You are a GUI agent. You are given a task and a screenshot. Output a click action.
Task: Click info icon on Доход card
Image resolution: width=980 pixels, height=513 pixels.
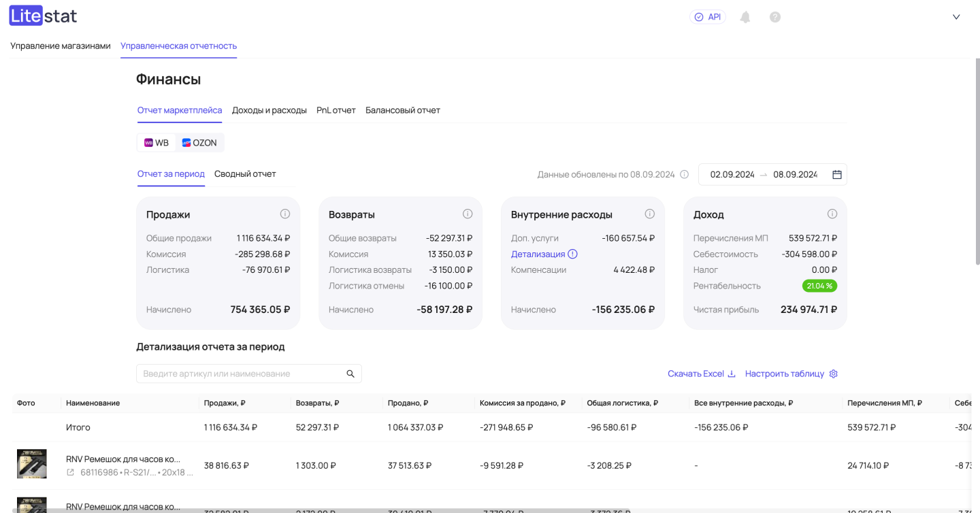(832, 214)
